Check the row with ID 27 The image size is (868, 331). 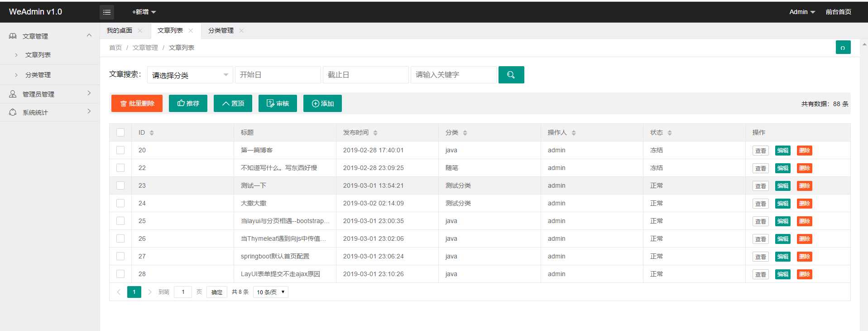coord(120,256)
